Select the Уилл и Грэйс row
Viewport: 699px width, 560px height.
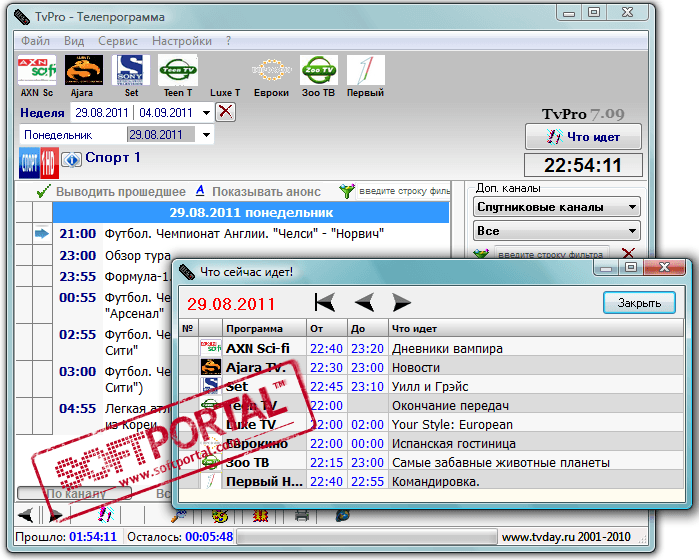tap(431, 387)
